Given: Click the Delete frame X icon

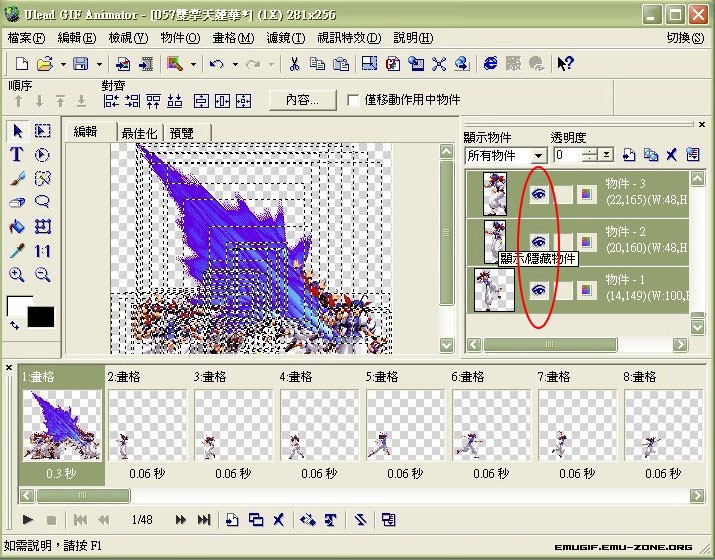Looking at the screenshot, I should pos(279,519).
